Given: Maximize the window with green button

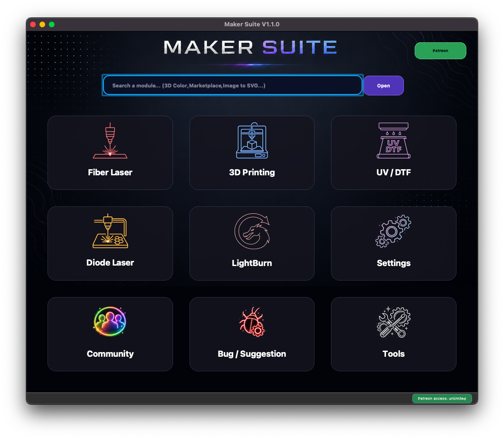Looking at the screenshot, I should click(51, 24).
